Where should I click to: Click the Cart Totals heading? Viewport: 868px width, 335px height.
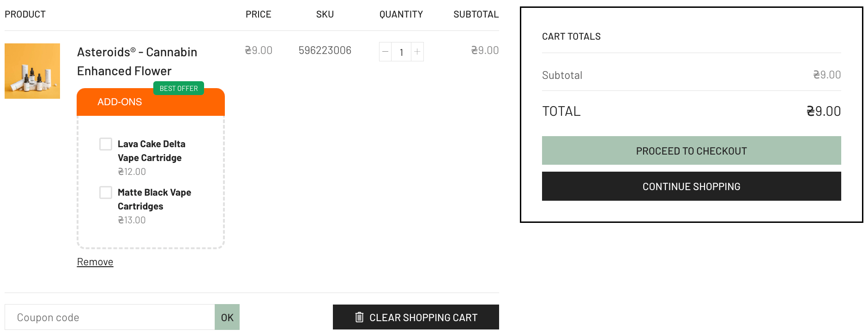[571, 36]
